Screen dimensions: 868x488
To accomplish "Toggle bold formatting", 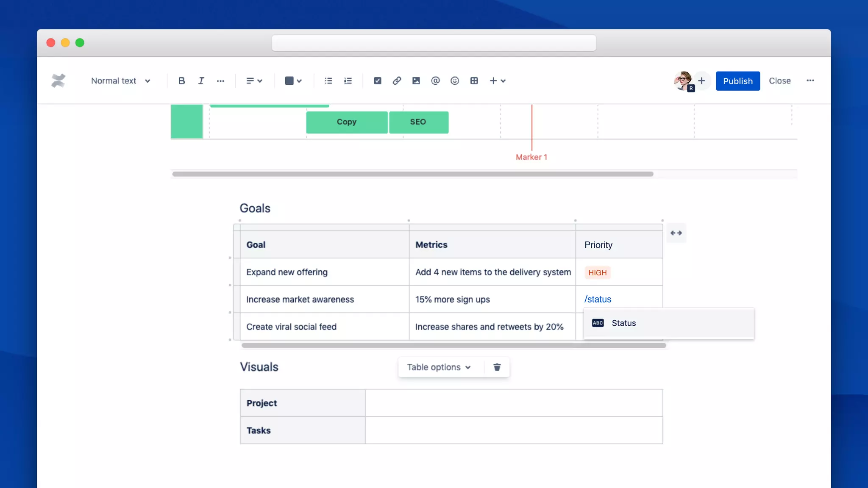I will coord(181,81).
